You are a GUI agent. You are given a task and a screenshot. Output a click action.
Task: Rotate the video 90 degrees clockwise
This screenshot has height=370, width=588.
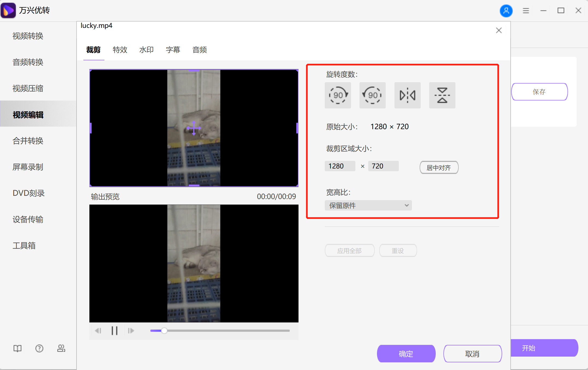click(x=338, y=95)
